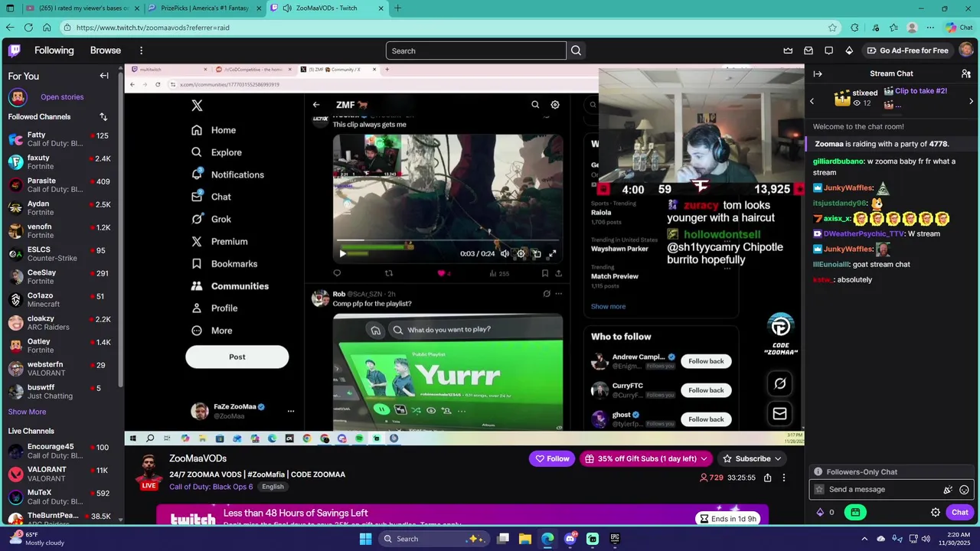Open Fatty channel in followed list
Screen dimensions: 980x551
tap(60, 139)
